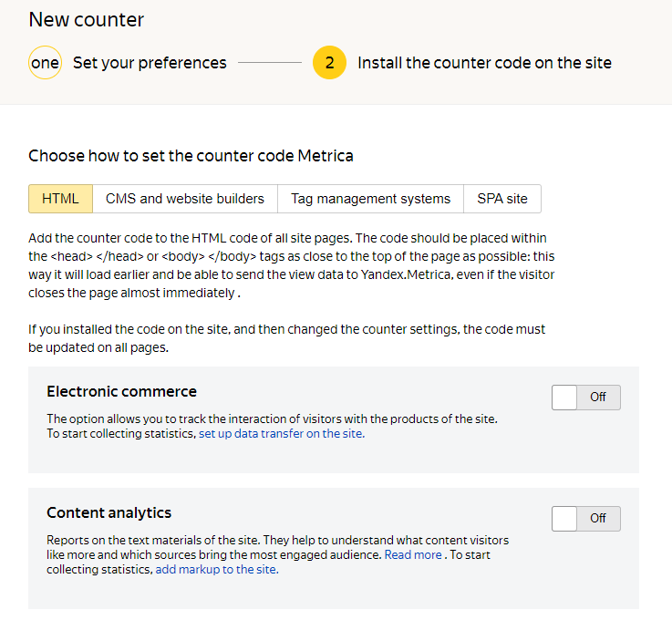The image size is (672, 620).
Task: Click the note about updating code on all pages
Action: click(286, 336)
